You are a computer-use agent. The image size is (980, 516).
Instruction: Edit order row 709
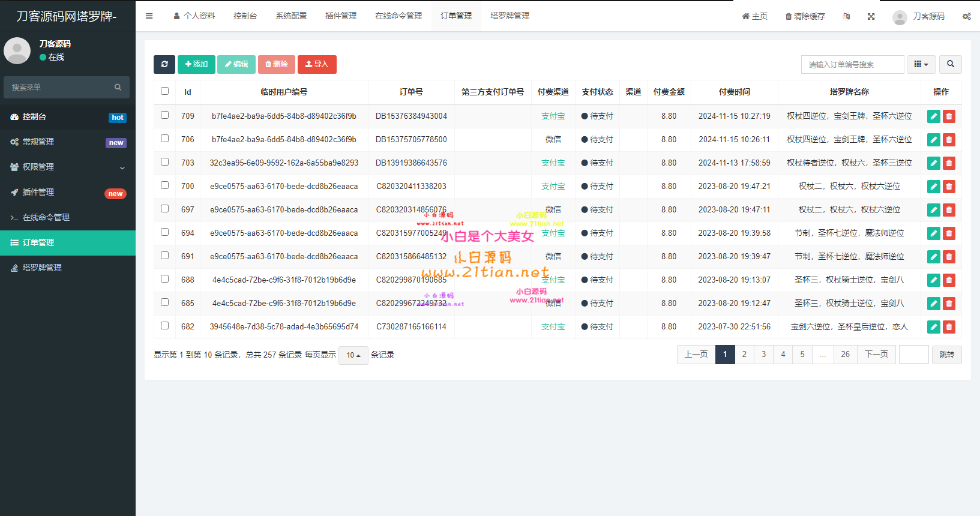coord(934,116)
